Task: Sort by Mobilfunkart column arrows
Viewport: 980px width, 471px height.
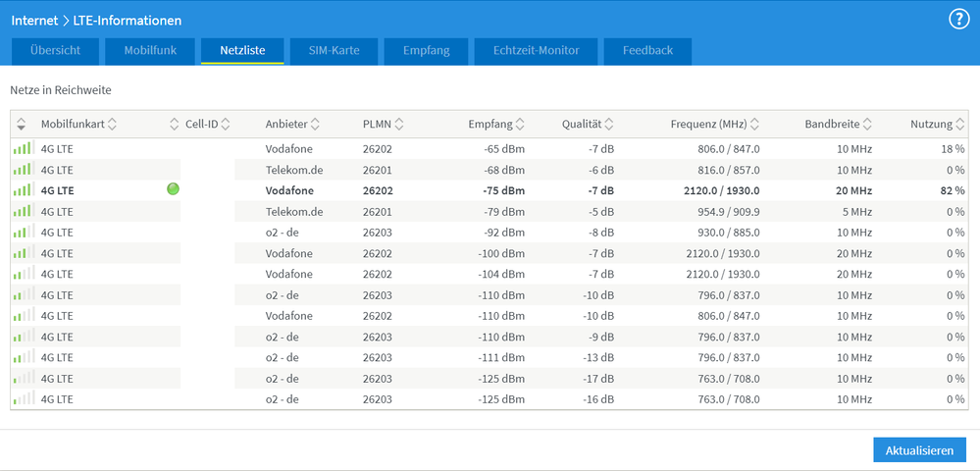Action: pos(112,125)
